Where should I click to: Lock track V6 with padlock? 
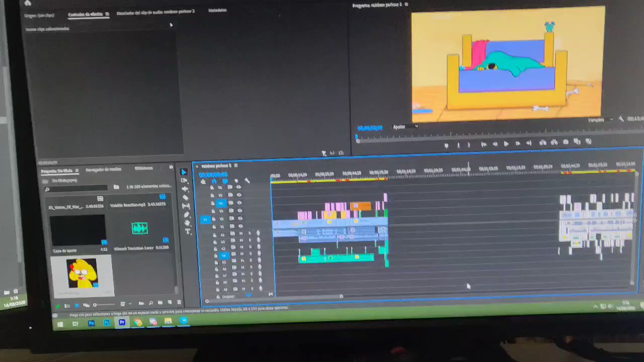pyautogui.click(x=212, y=188)
